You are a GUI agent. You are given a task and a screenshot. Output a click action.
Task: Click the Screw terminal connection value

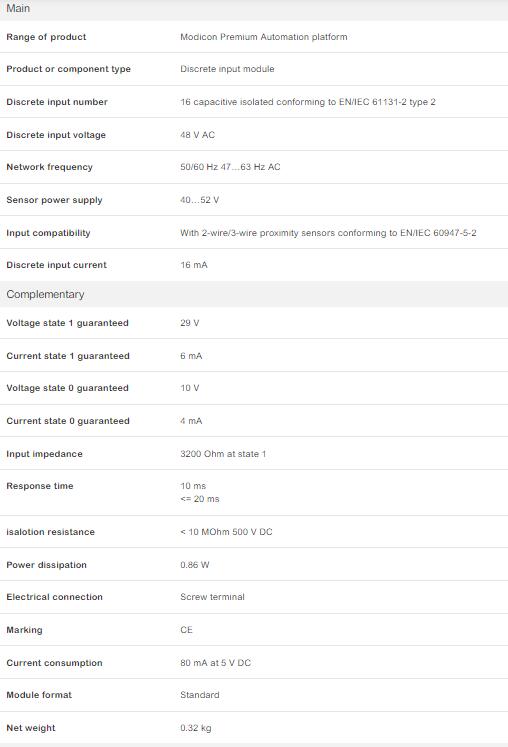coord(212,597)
